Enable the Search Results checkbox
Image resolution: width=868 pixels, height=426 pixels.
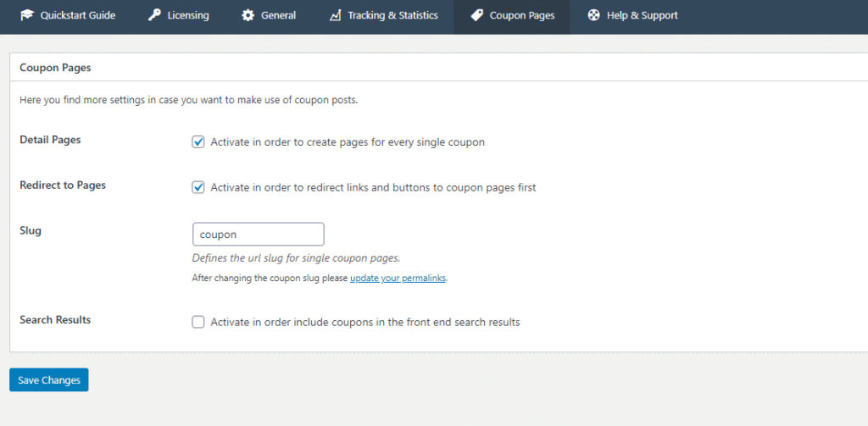pos(198,322)
